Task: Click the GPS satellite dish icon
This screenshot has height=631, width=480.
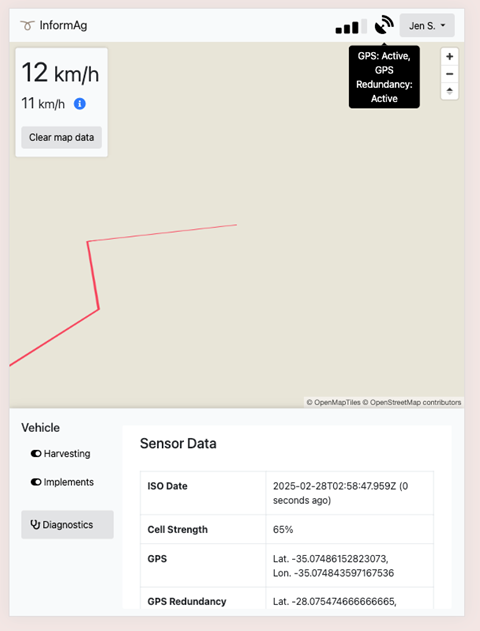Action: tap(384, 25)
